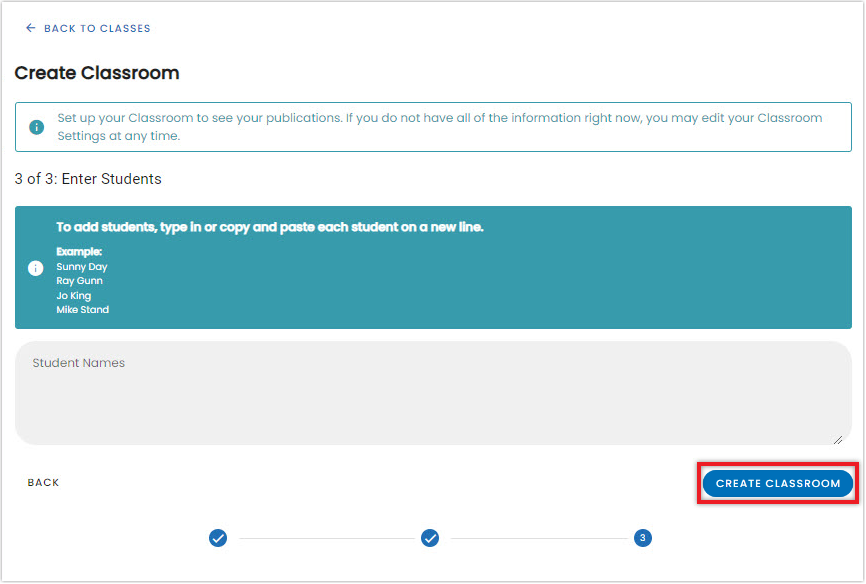Click the info icon in the white banner
Image resolution: width=866 pixels, height=584 pixels.
click(36, 127)
